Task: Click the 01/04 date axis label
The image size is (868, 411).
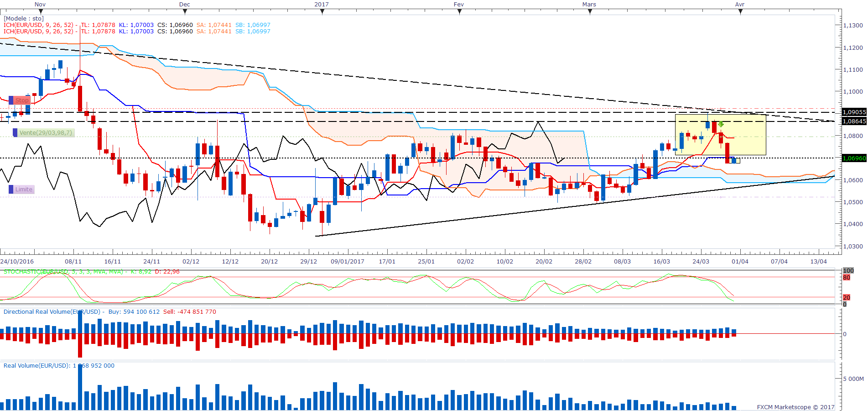Action: coord(740,262)
